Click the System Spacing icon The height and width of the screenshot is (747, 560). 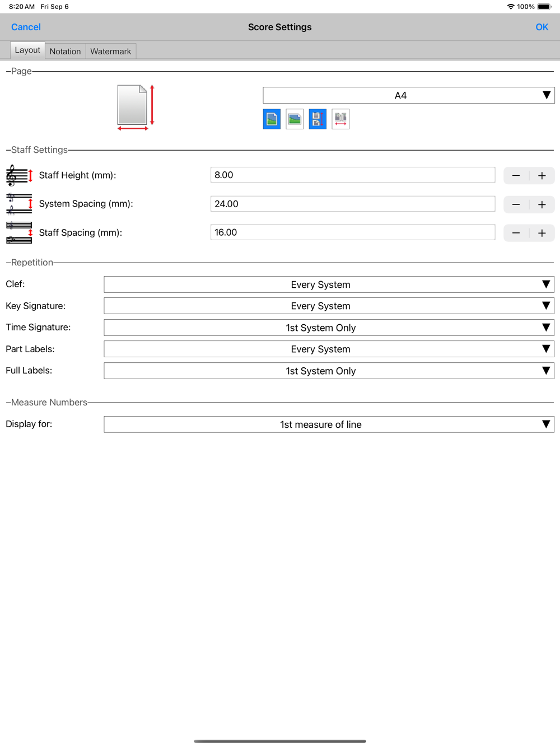pos(19,204)
